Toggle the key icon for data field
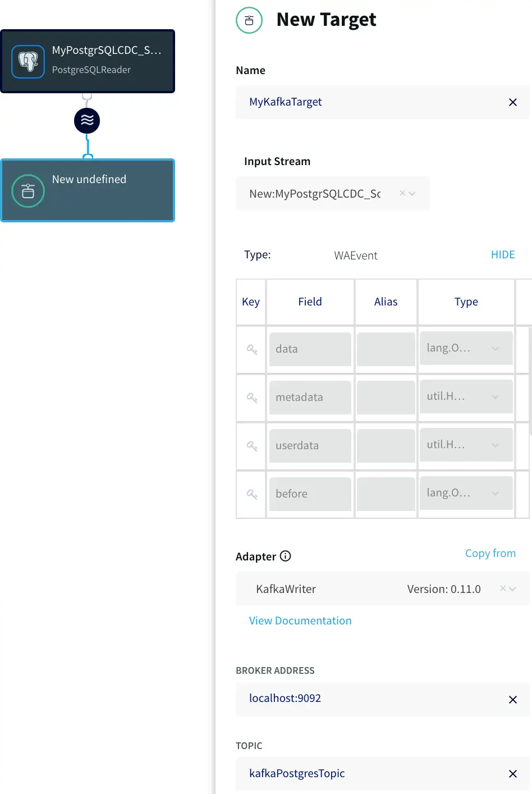This screenshot has width=532, height=794. [x=252, y=349]
